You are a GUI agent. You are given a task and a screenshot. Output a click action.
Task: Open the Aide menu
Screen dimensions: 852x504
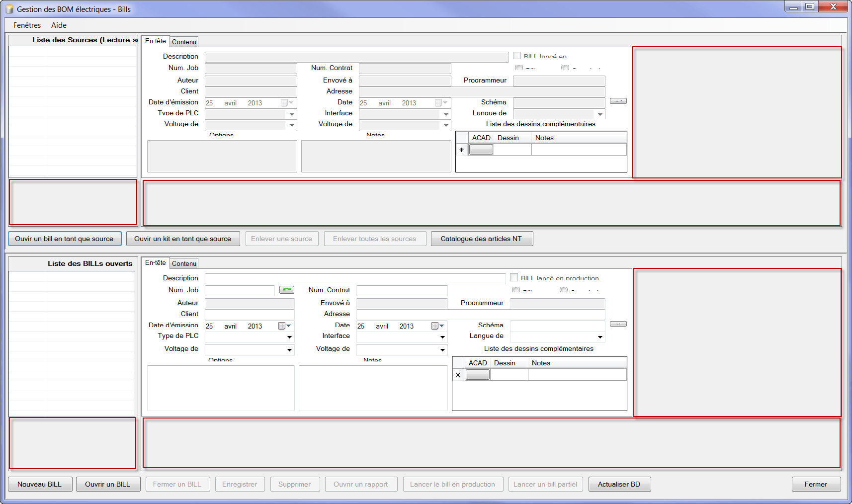pos(59,25)
